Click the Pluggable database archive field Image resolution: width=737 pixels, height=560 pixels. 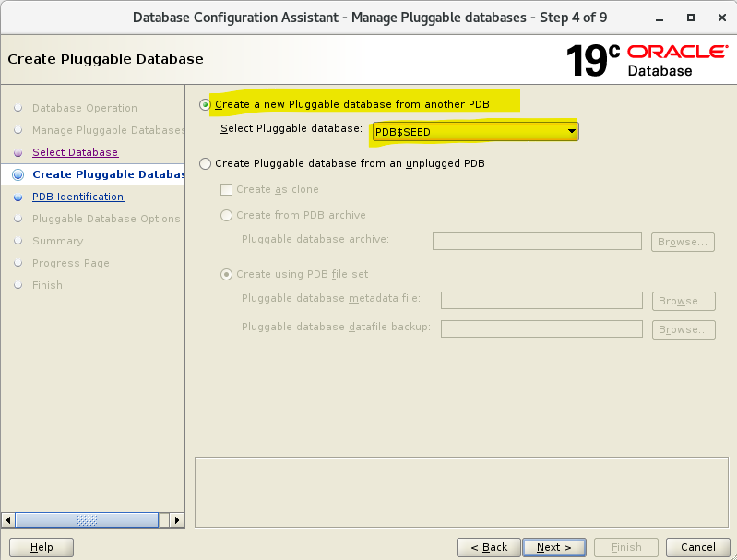(537, 242)
